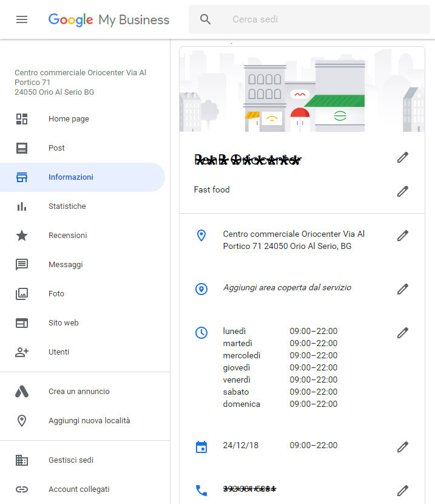The image size is (435, 504).
Task: Click the Sito web icon
Action: pyautogui.click(x=22, y=323)
